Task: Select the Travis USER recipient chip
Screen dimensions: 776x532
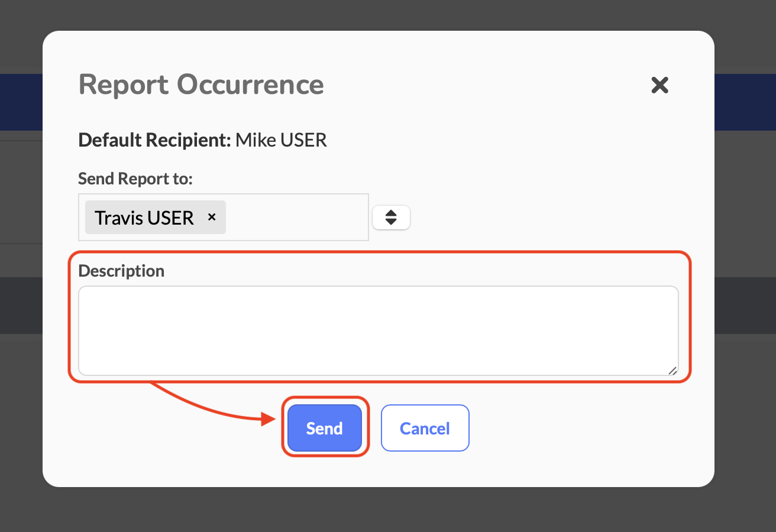Action: pos(144,218)
